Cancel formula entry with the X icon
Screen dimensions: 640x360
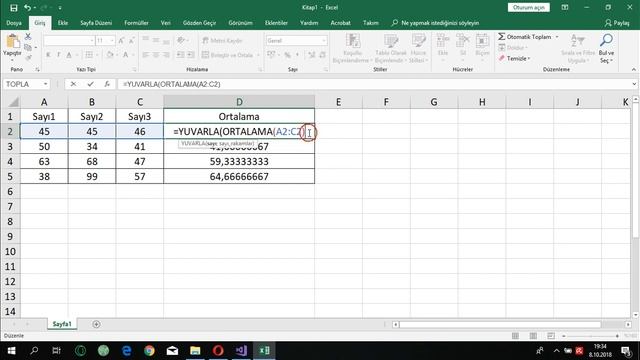click(73, 84)
